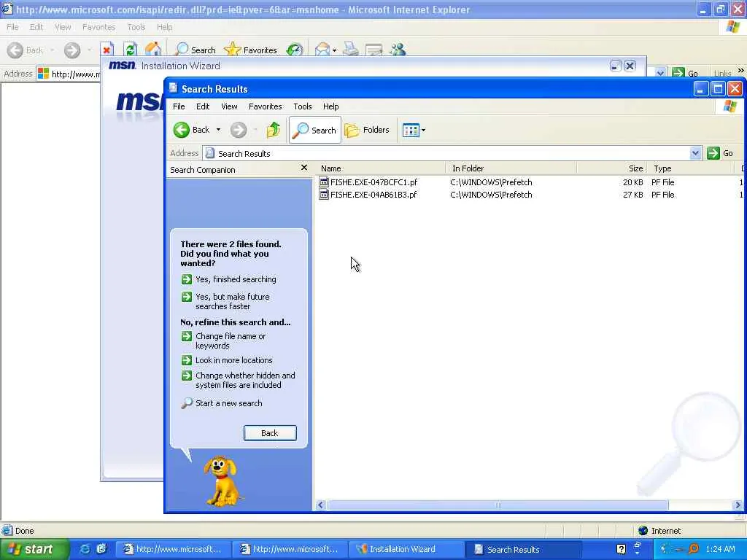
Task: Switch to Installation Wizard taskbar button
Action: coord(406,549)
